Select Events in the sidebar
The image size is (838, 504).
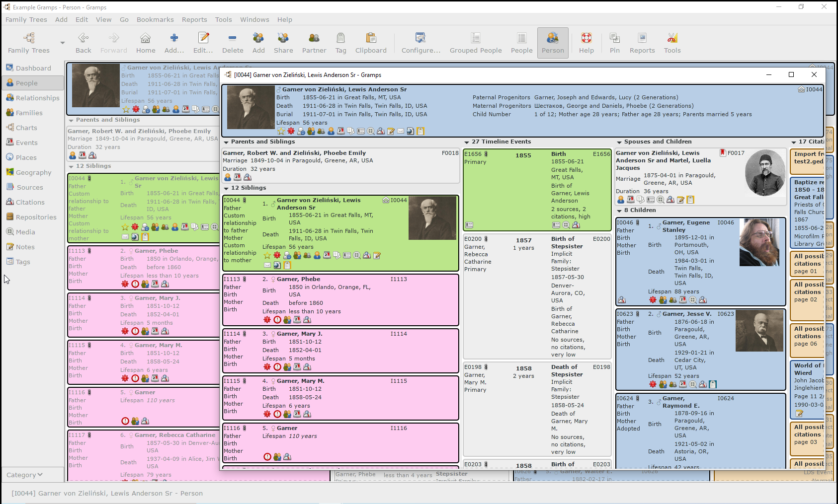click(33, 143)
